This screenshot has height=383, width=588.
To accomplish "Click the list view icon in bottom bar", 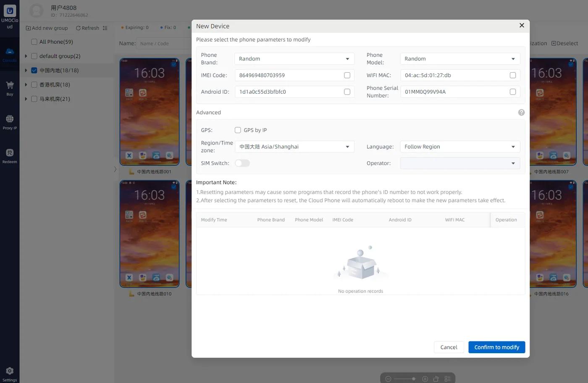I will [448, 379].
